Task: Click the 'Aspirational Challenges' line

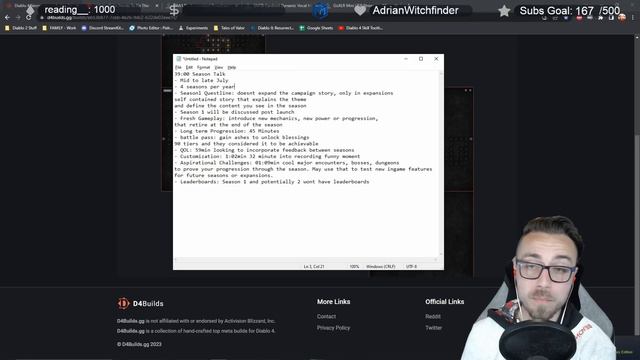Action: (x=287, y=162)
